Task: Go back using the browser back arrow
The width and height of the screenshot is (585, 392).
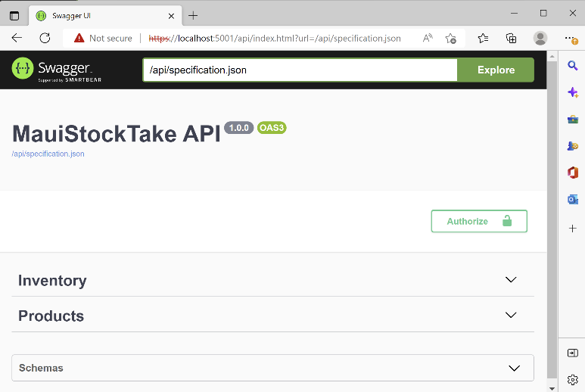Action: point(17,38)
